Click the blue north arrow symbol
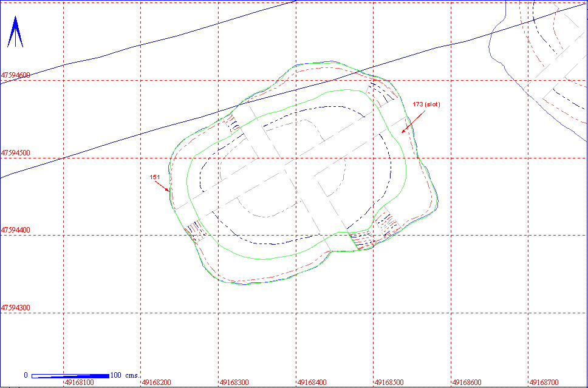The height and width of the screenshot is (388, 588). pyautogui.click(x=15, y=32)
